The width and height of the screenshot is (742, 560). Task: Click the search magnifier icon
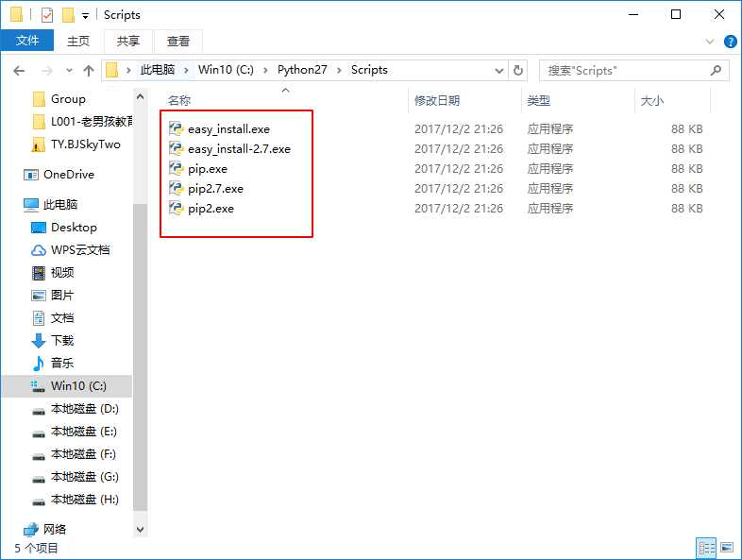pos(716,70)
